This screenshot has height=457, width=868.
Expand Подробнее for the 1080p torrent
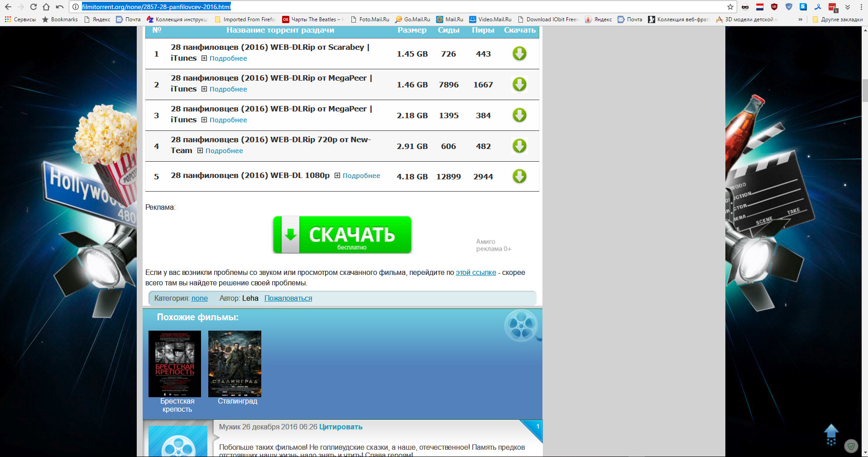click(x=361, y=176)
